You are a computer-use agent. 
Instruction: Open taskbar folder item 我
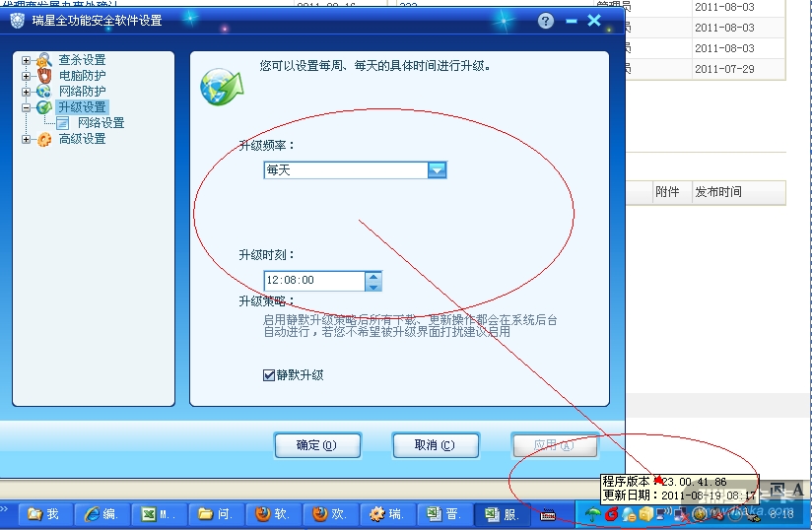pyautogui.click(x=44, y=514)
